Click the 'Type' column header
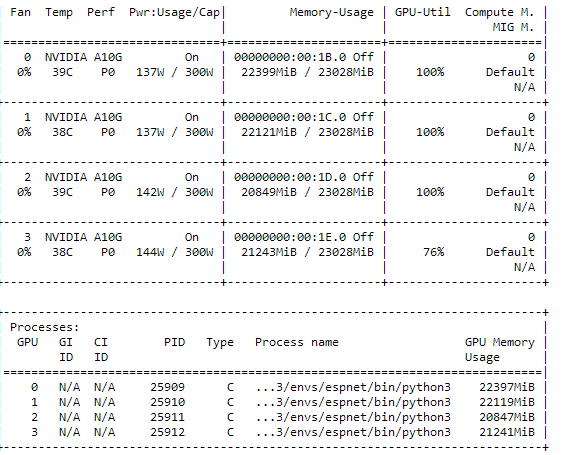The height and width of the screenshot is (455, 563). [220, 342]
